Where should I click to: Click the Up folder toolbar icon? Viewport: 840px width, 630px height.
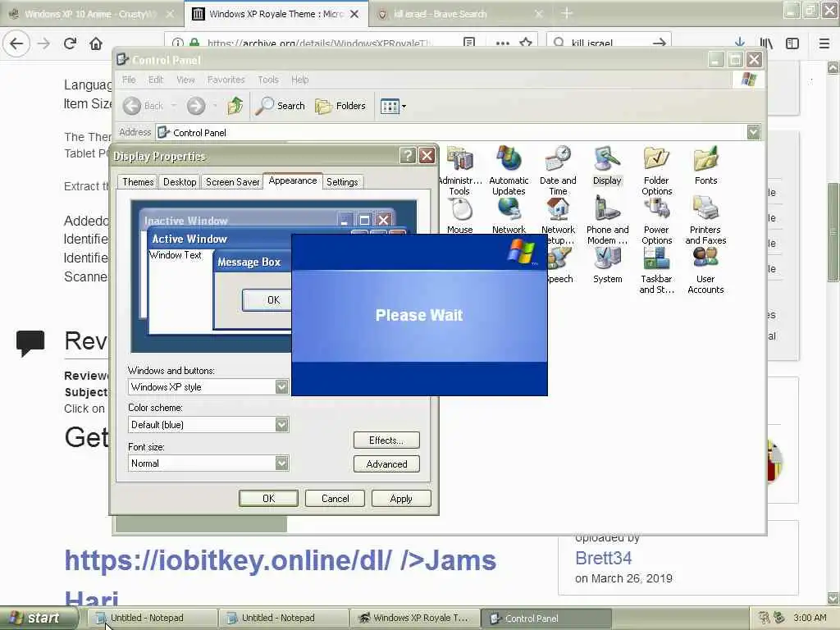235,106
